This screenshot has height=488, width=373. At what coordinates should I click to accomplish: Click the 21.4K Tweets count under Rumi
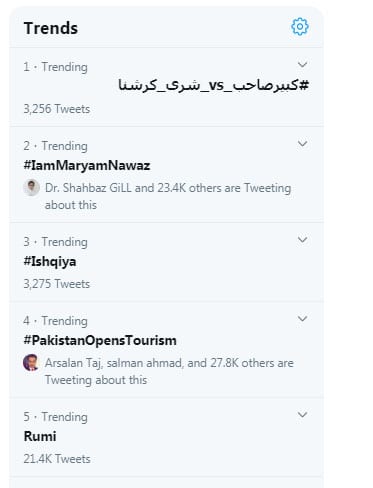coord(57,459)
